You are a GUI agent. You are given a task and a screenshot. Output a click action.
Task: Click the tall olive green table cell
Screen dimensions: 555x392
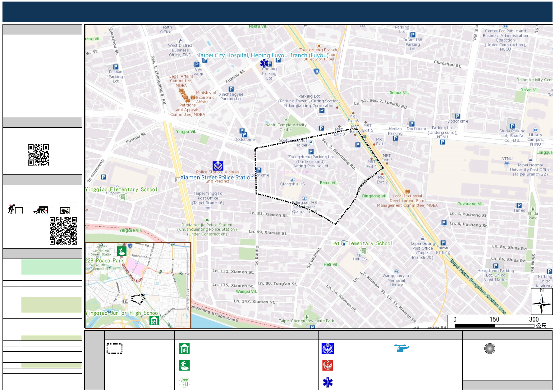(51, 305)
